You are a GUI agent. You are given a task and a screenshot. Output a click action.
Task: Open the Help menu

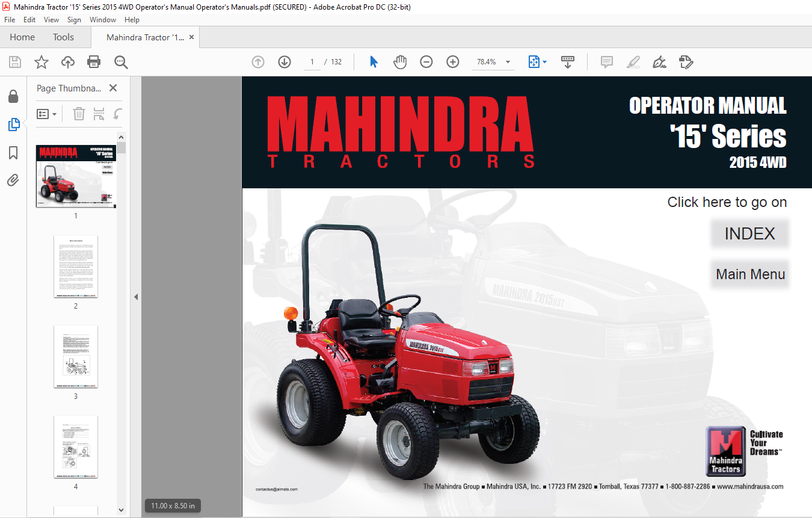tap(132, 20)
